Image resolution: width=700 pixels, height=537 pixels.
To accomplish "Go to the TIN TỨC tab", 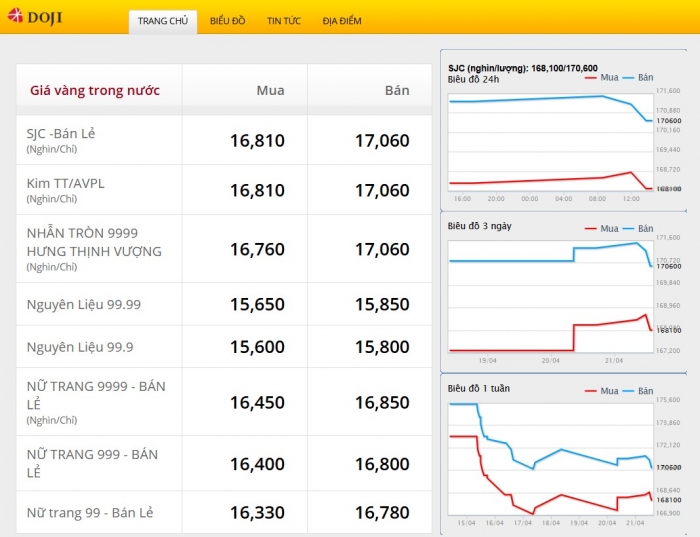I will (284, 21).
